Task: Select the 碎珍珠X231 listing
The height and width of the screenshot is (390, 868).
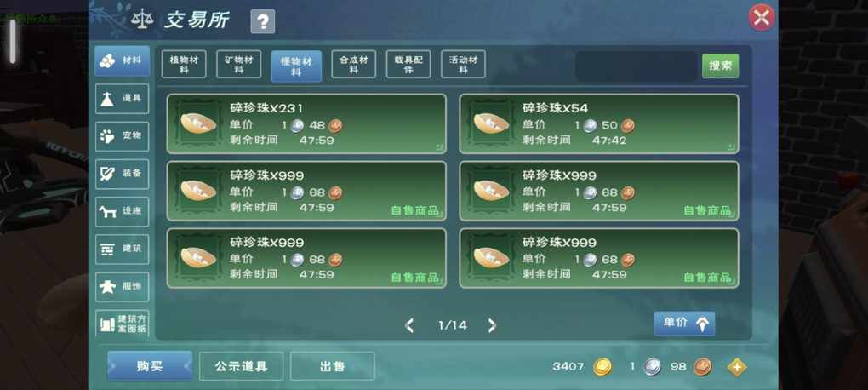Action: pos(306,123)
